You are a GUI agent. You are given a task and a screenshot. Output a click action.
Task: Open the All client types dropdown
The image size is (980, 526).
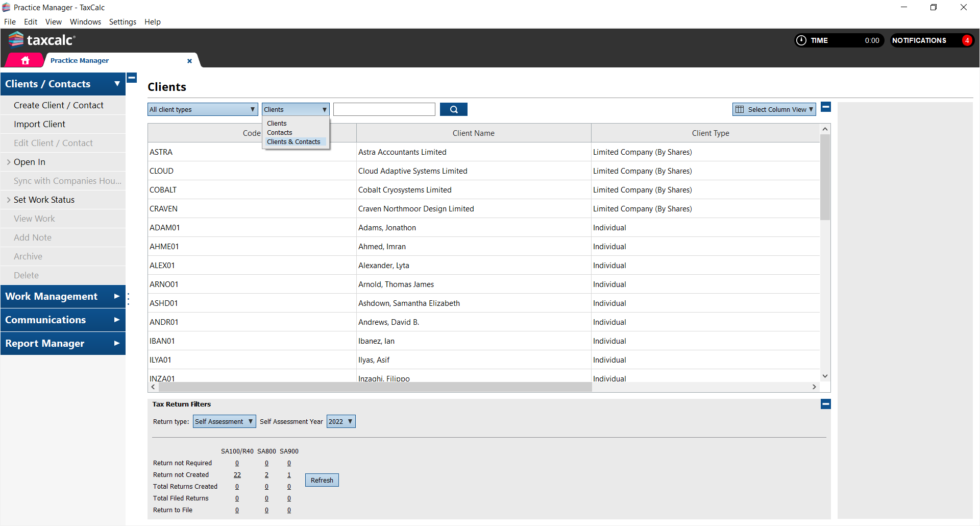pos(203,109)
